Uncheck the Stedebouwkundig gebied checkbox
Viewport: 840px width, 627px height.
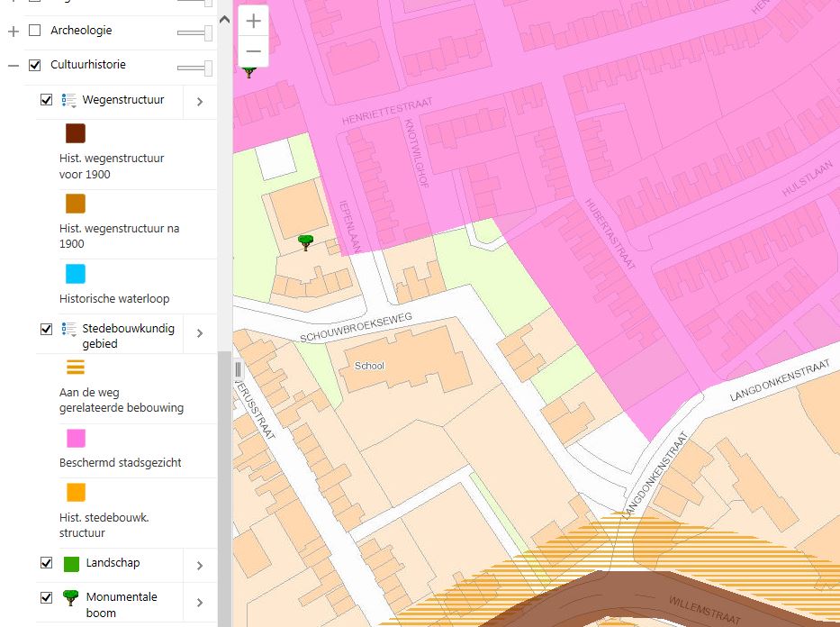[x=47, y=329]
